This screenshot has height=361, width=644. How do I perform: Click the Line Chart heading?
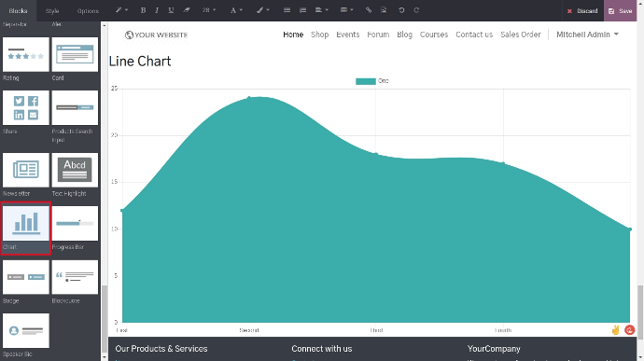tap(140, 62)
